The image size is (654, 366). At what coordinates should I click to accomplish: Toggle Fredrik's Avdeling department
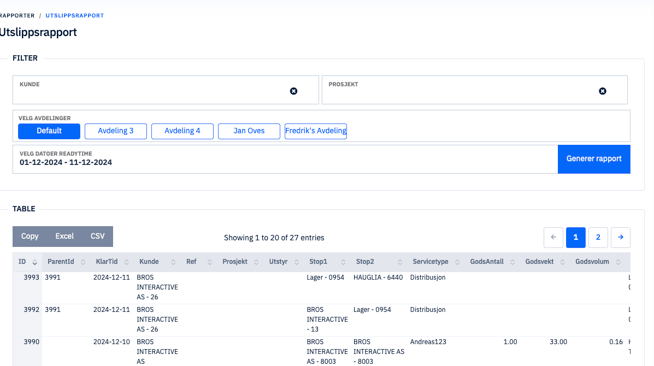tap(316, 131)
